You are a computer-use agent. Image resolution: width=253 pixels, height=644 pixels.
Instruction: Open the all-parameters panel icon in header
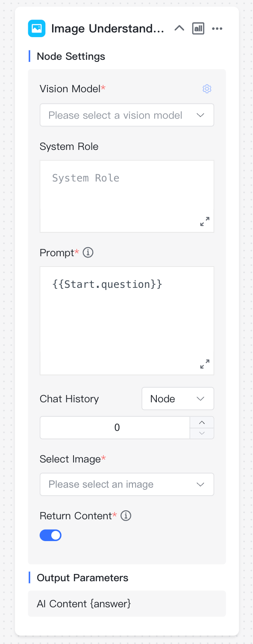pyautogui.click(x=198, y=29)
